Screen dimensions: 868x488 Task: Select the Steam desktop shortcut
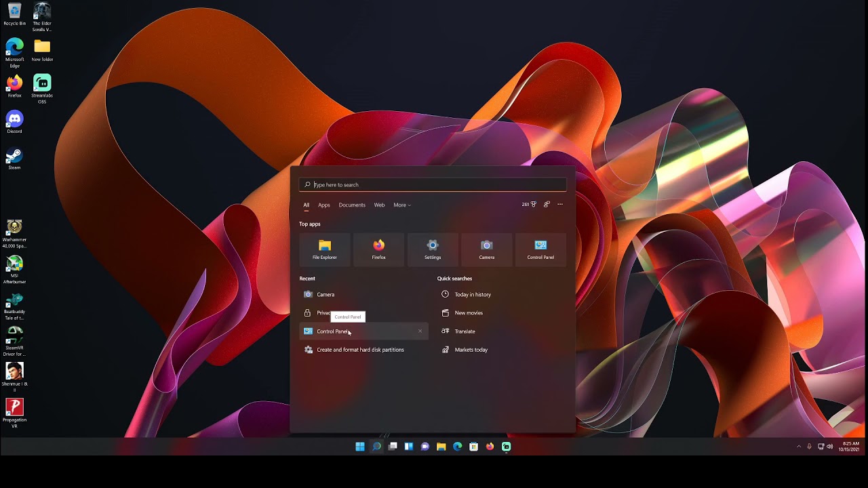14,159
